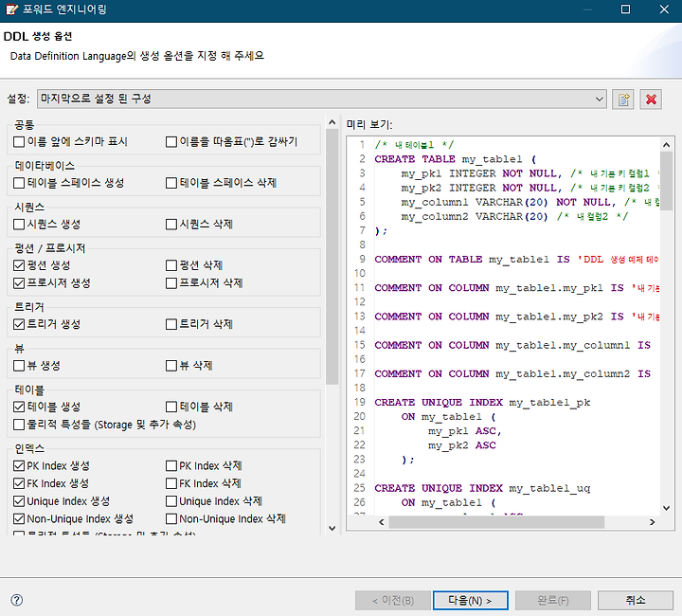Enable 이름을 따옴표로 감싸기 option
682x616 pixels.
[171, 142]
